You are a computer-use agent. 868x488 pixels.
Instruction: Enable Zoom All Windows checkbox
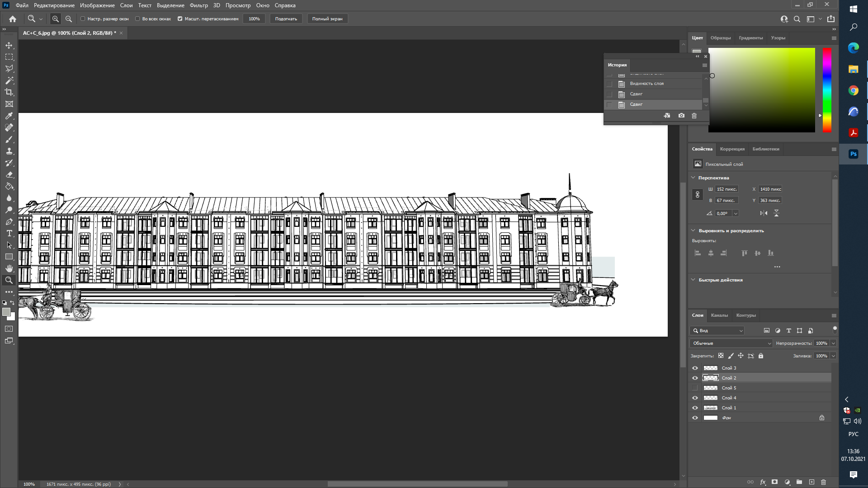[x=137, y=19]
